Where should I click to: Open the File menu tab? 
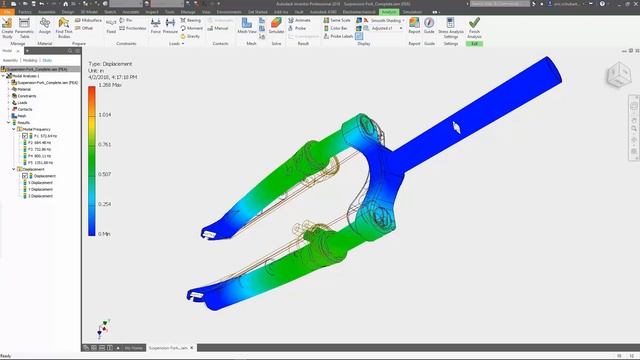tap(7, 12)
